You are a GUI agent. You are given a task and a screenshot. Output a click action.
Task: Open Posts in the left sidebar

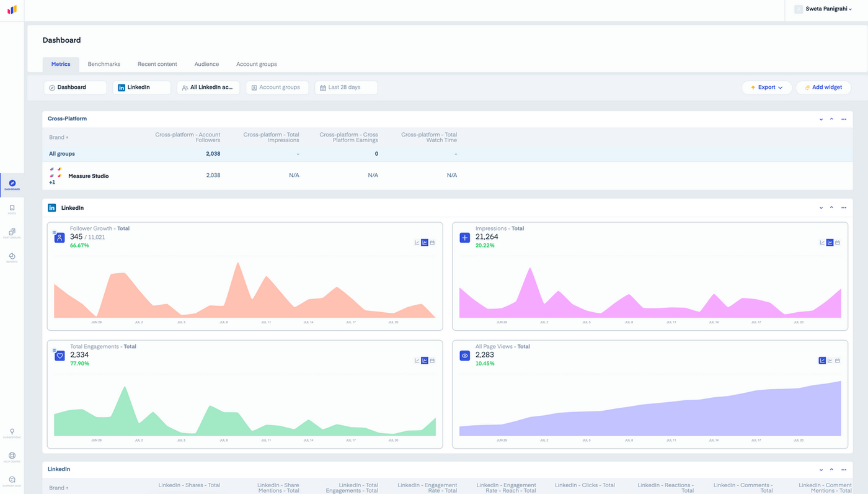(x=12, y=210)
